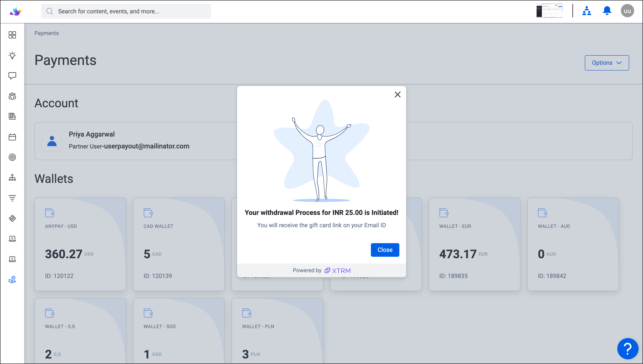This screenshot has width=643, height=364.
Task: Click the screen thumbnail in top bar
Action: [x=550, y=11]
